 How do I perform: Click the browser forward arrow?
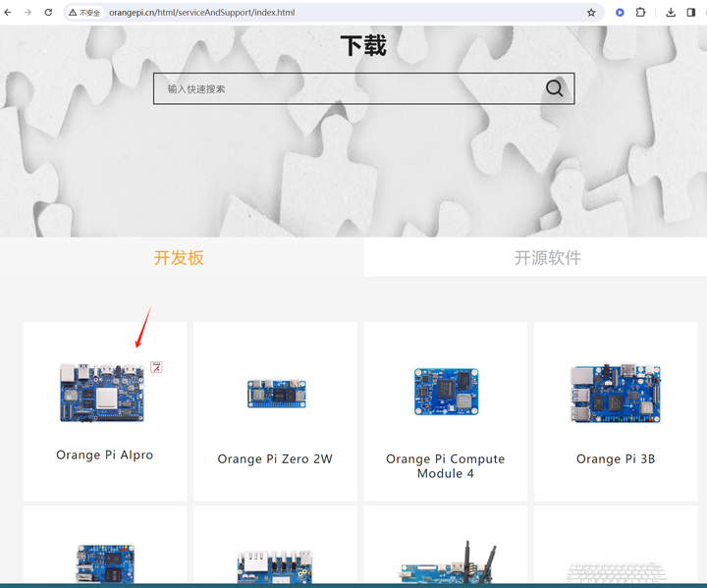coord(27,12)
